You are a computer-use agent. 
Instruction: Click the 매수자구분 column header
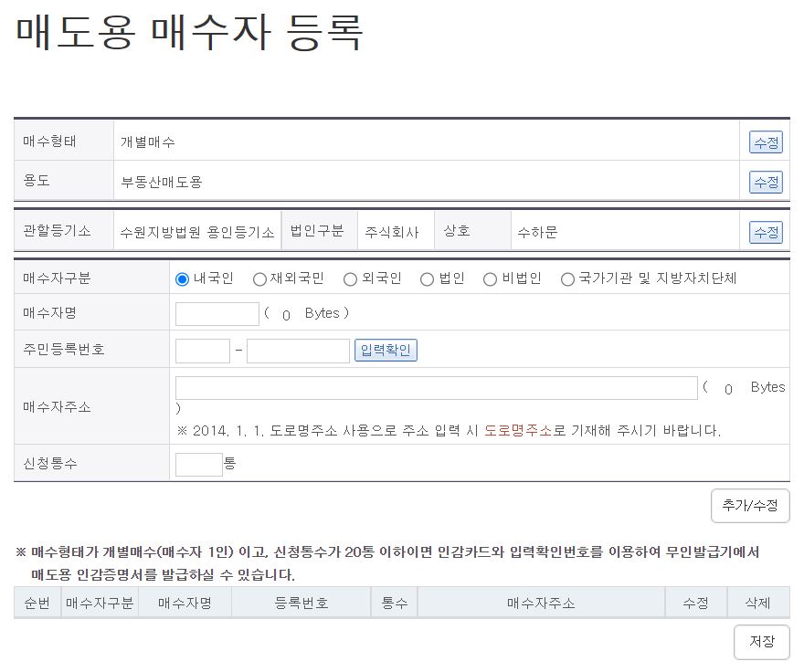(x=100, y=602)
